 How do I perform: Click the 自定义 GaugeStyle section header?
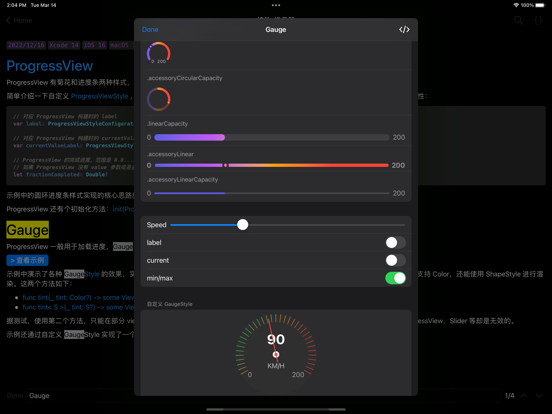[170, 304]
